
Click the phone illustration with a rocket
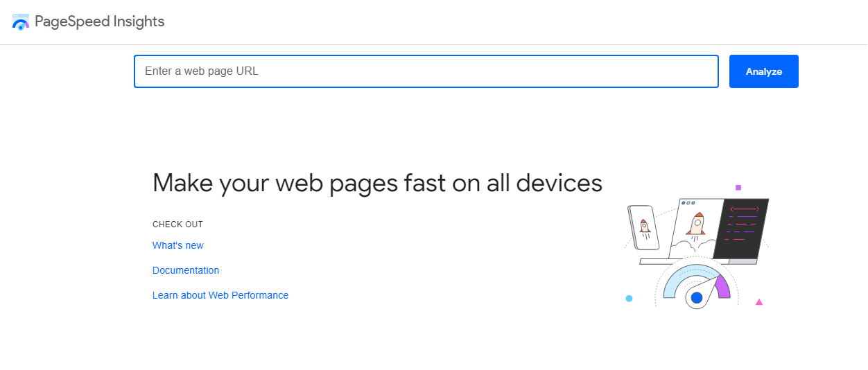pos(644,227)
